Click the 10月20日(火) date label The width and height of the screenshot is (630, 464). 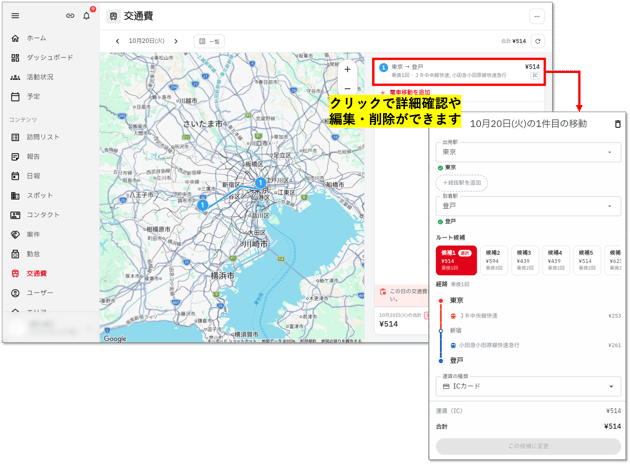point(147,41)
